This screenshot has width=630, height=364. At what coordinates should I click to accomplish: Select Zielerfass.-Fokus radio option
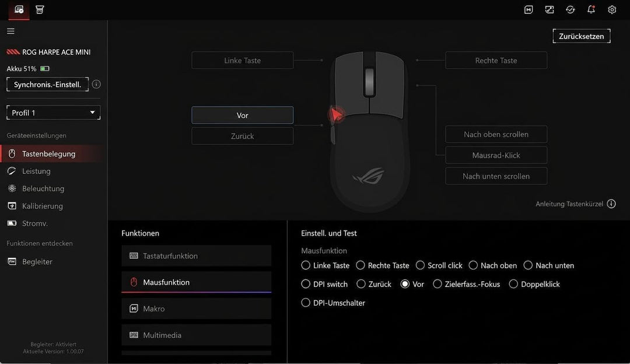coord(437,284)
